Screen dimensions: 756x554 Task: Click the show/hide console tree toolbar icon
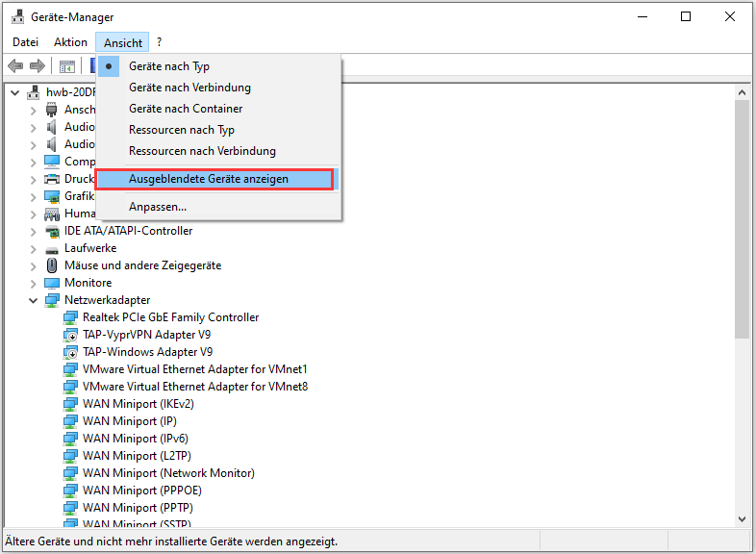67,66
